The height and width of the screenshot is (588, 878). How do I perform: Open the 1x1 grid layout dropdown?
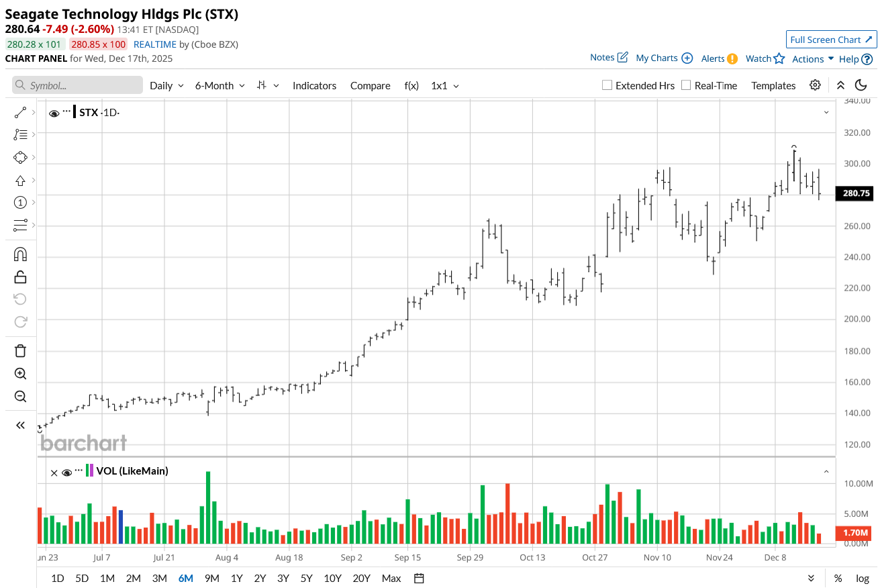pyautogui.click(x=445, y=86)
